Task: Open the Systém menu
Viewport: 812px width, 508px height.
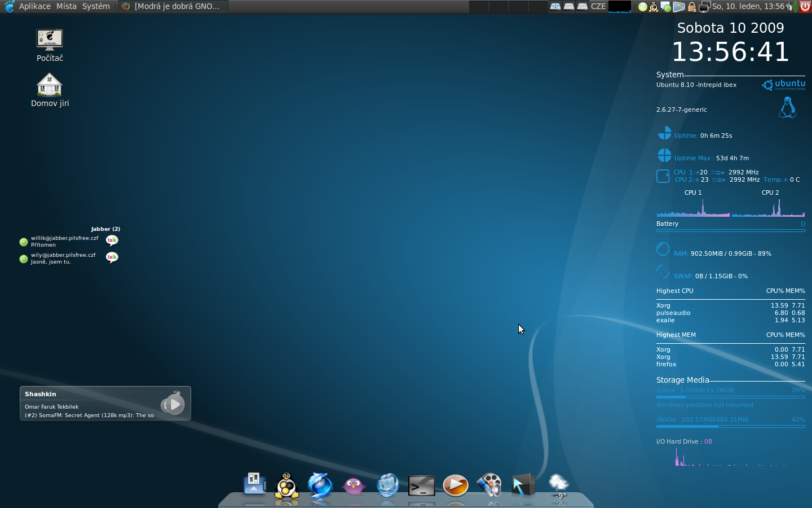Action: tap(96, 6)
